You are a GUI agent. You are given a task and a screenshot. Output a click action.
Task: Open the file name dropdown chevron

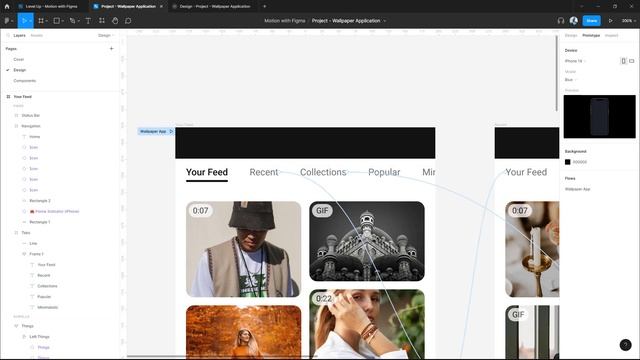[x=384, y=21]
